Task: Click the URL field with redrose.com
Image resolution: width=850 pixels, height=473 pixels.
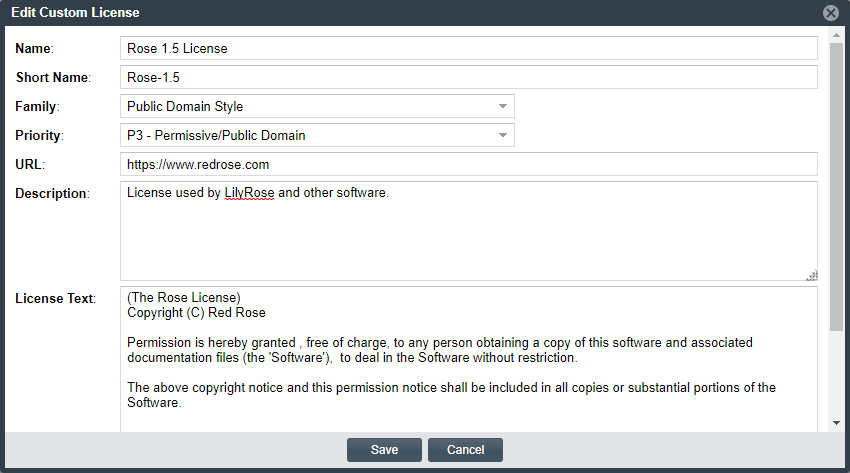Action: (x=468, y=164)
